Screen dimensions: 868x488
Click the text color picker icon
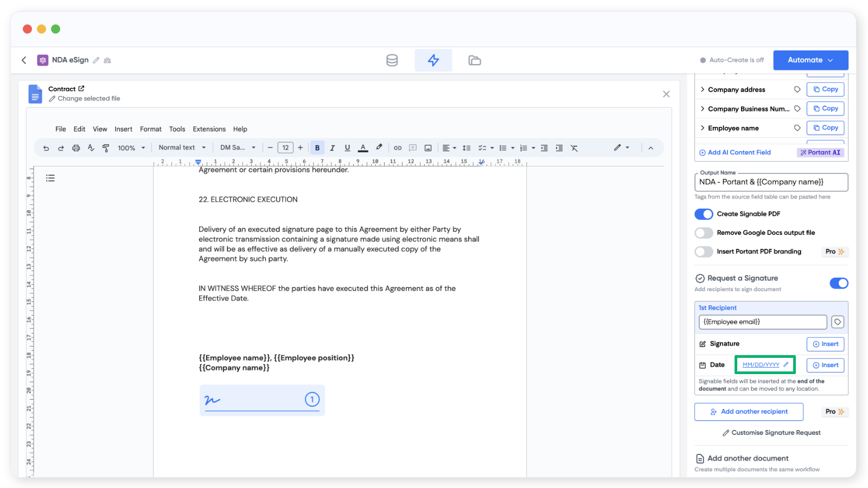[x=363, y=148]
